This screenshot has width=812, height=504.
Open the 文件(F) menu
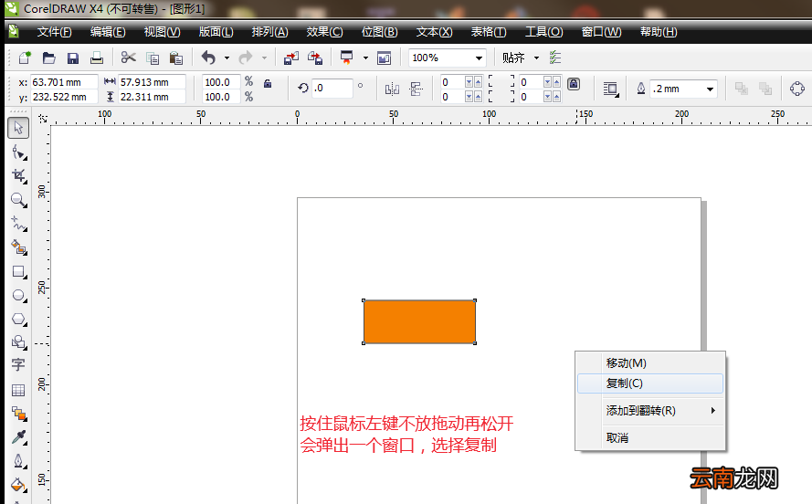click(x=55, y=32)
